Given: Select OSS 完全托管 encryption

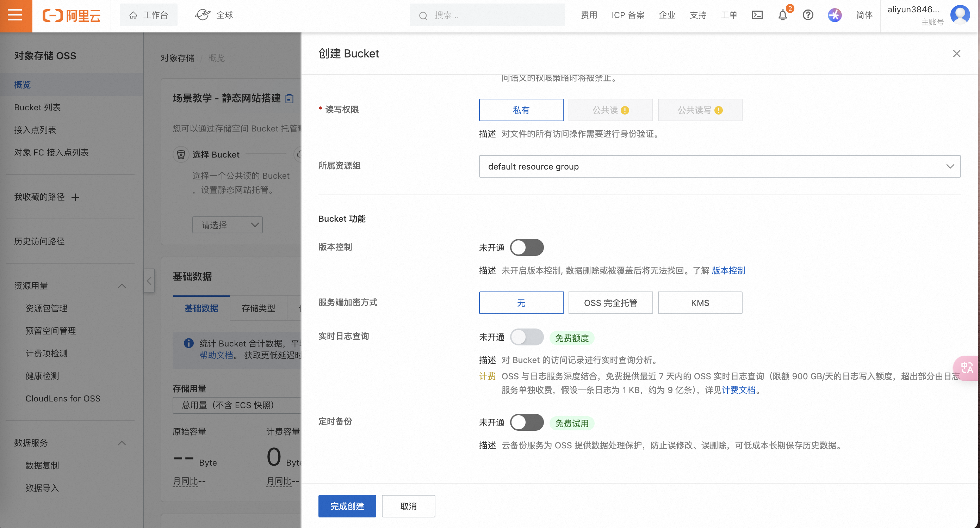Looking at the screenshot, I should pos(610,303).
